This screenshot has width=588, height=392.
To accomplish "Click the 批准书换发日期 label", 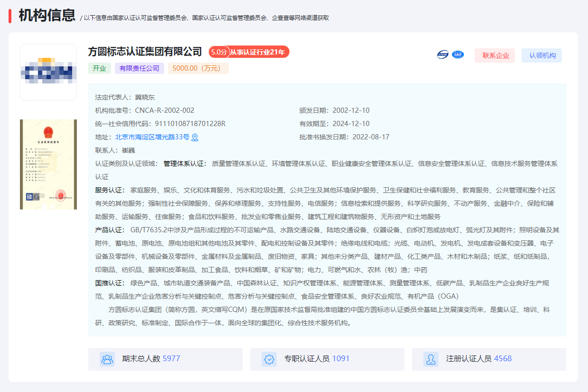I will [x=326, y=137].
